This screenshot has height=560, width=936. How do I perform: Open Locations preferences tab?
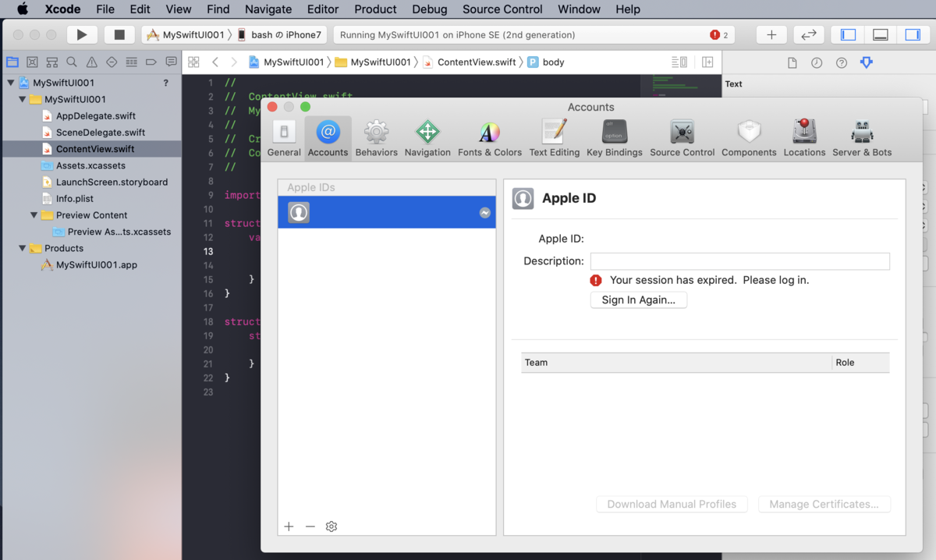pos(804,139)
